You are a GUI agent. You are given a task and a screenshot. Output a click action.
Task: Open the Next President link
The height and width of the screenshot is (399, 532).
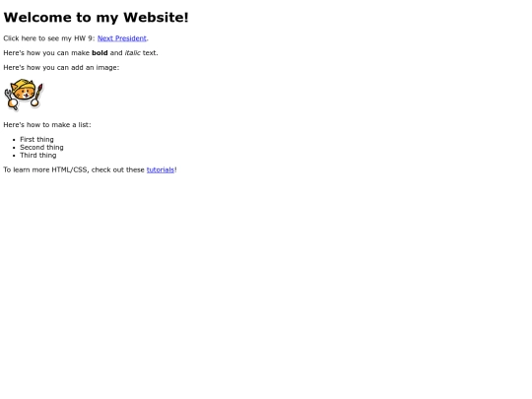(122, 38)
